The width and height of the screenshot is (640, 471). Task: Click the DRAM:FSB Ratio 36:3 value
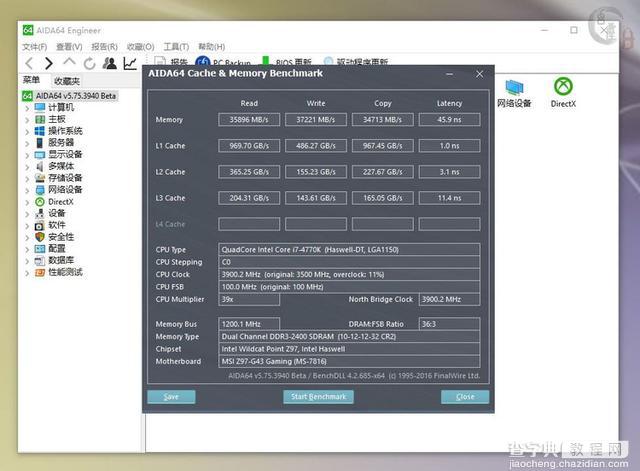point(449,324)
